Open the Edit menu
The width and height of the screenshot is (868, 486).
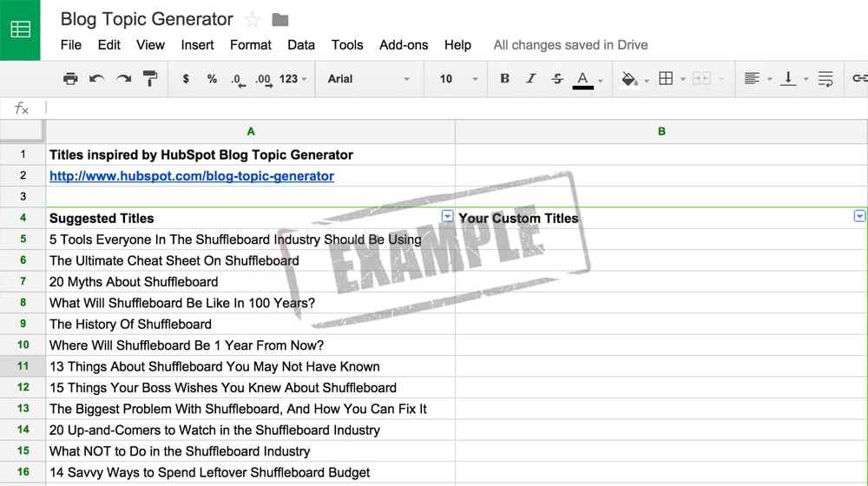[109, 45]
